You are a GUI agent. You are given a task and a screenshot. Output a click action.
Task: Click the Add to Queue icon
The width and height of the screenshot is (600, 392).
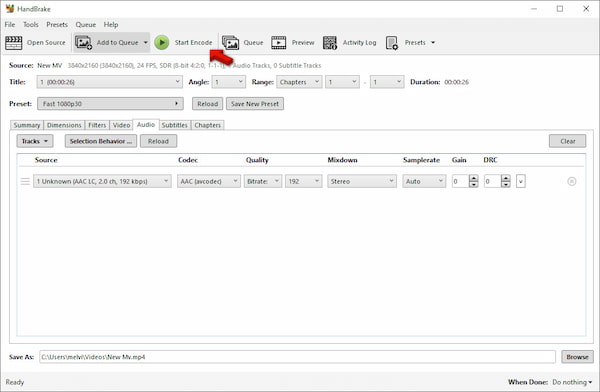(x=83, y=42)
